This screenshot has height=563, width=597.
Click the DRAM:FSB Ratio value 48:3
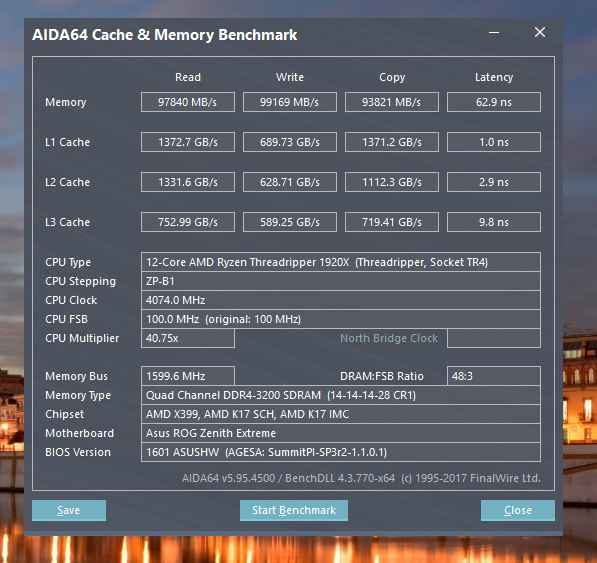coord(494,376)
